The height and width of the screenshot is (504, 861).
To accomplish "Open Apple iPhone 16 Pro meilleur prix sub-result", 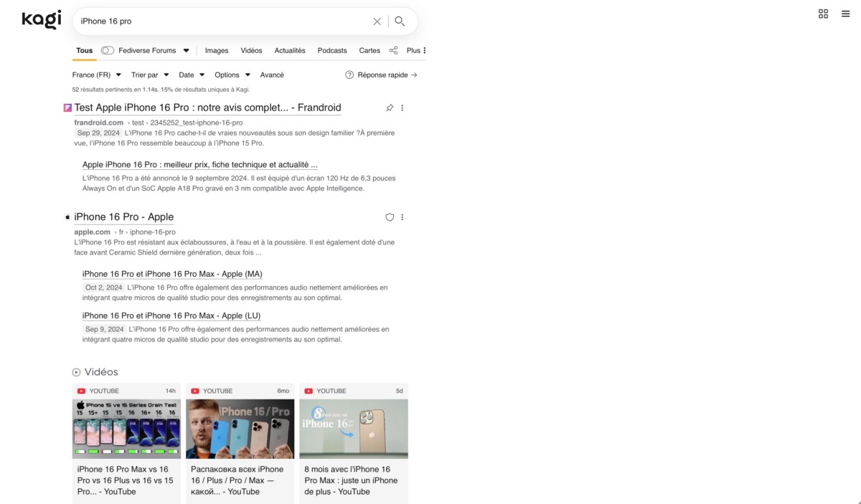I will [200, 164].
